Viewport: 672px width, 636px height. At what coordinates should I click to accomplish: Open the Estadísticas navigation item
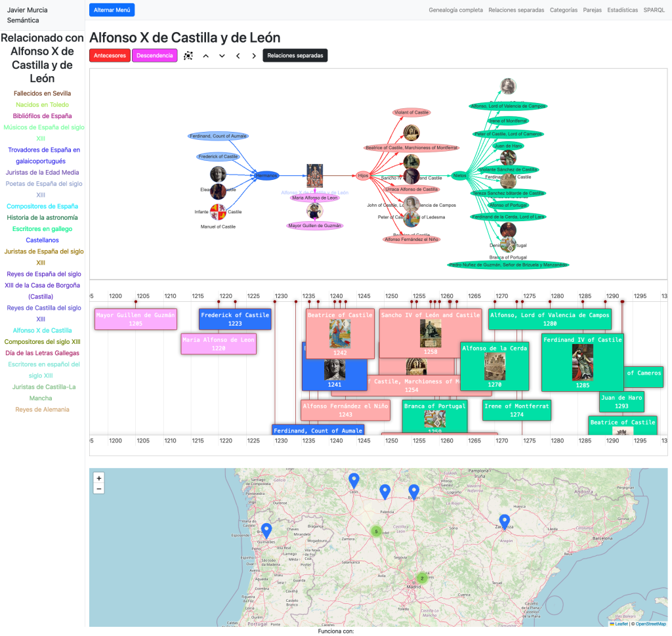click(622, 10)
